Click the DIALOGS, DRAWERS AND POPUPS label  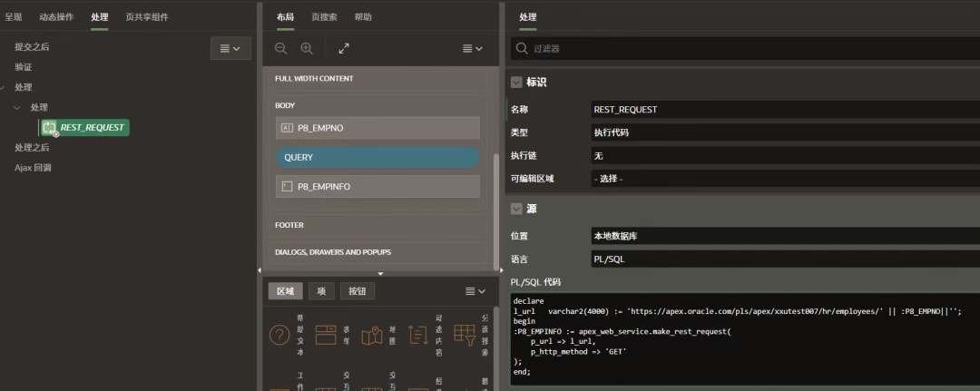coord(333,252)
